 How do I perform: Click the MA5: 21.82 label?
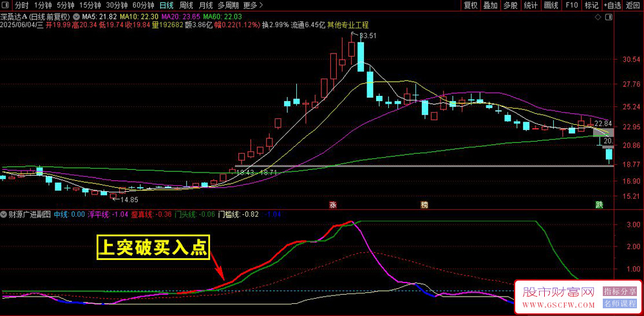(99, 17)
